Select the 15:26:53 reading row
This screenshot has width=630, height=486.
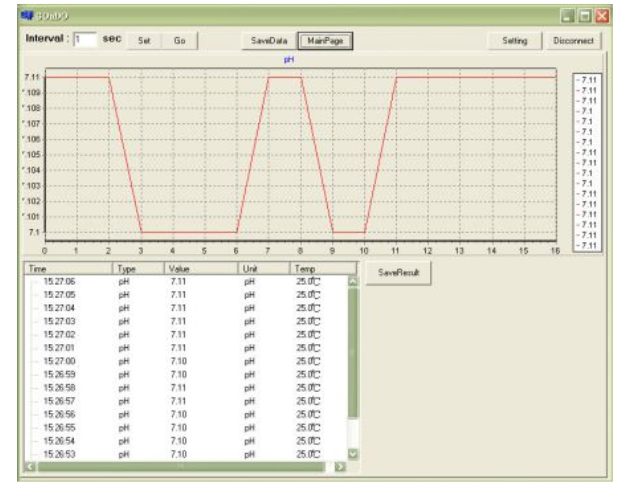(60, 453)
